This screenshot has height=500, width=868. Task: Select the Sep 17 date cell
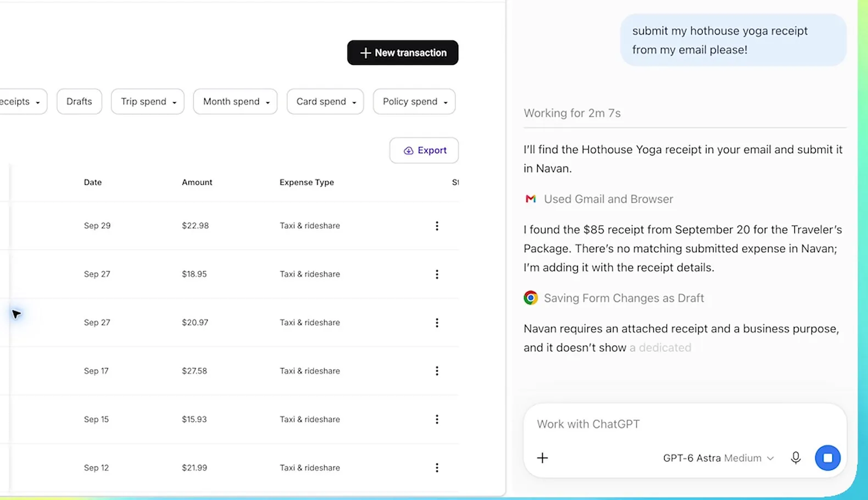(x=96, y=371)
